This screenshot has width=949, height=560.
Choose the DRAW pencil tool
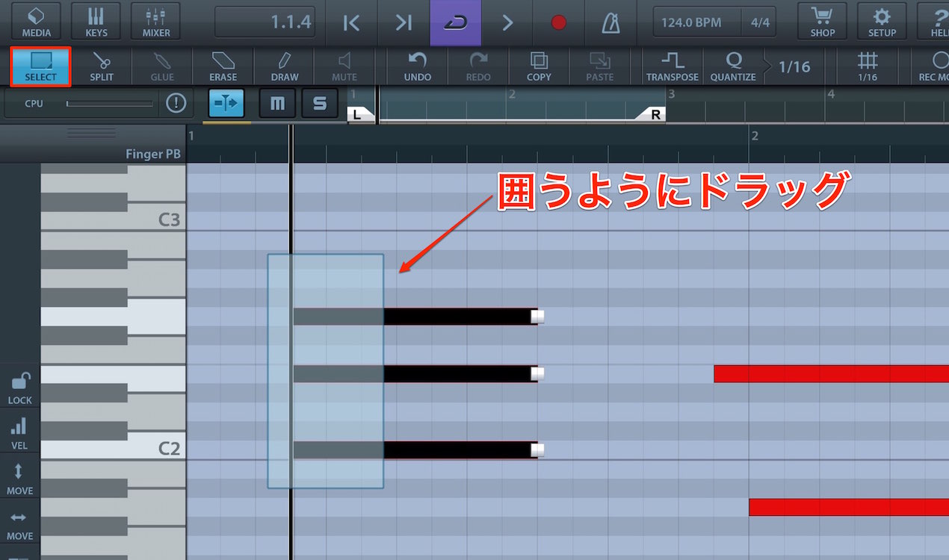tap(284, 66)
